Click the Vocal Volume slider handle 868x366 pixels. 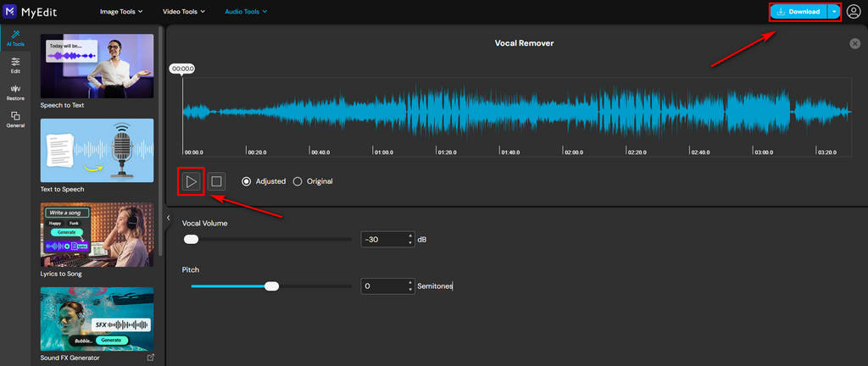(x=191, y=240)
